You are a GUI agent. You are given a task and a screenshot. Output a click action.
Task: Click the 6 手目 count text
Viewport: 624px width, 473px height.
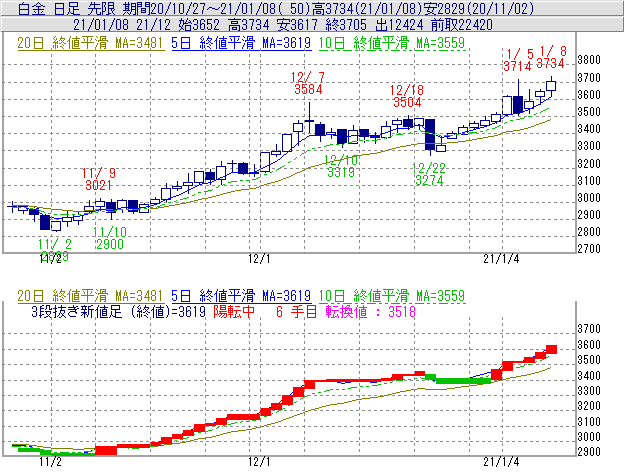pyautogui.click(x=296, y=311)
